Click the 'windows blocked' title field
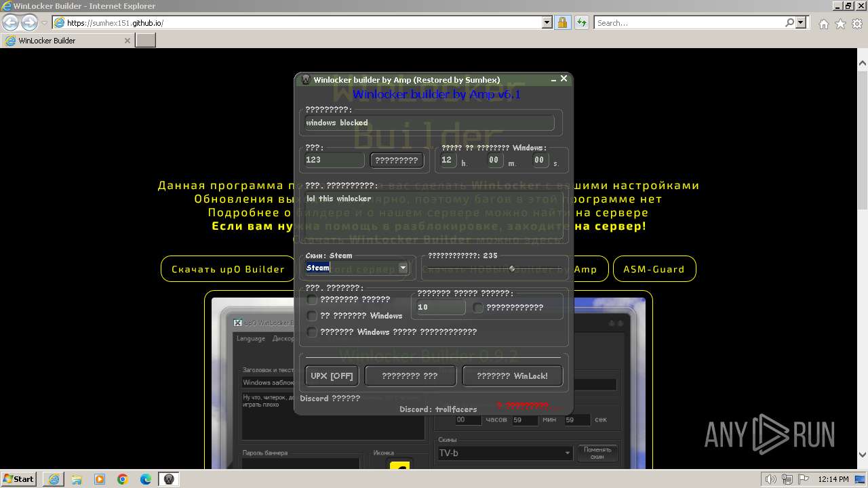The image size is (868, 488). [x=429, y=123]
